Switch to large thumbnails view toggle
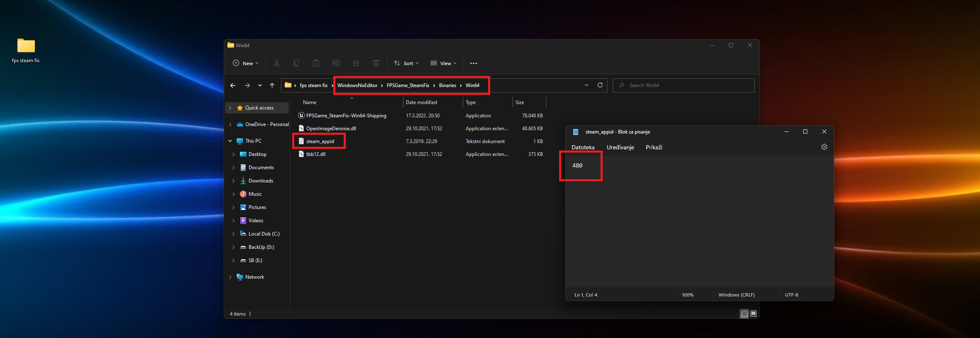 [x=753, y=314]
